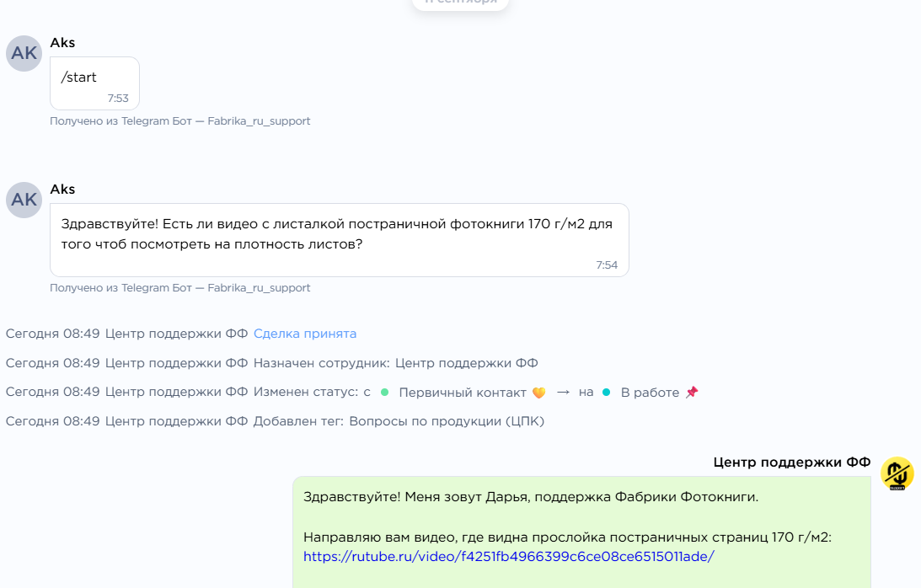921x588 pixels.
Task: Open the Сделка принята link
Action: pyautogui.click(x=305, y=334)
